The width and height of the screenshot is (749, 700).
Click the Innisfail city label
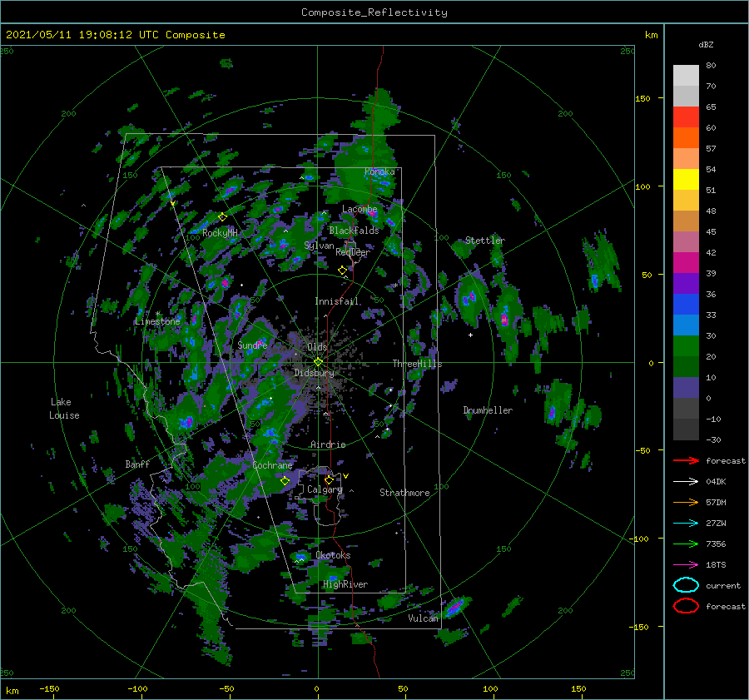[336, 301]
